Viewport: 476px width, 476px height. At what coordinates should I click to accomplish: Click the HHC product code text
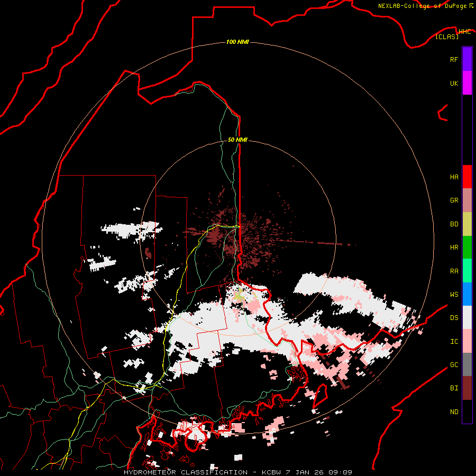pyautogui.click(x=464, y=32)
